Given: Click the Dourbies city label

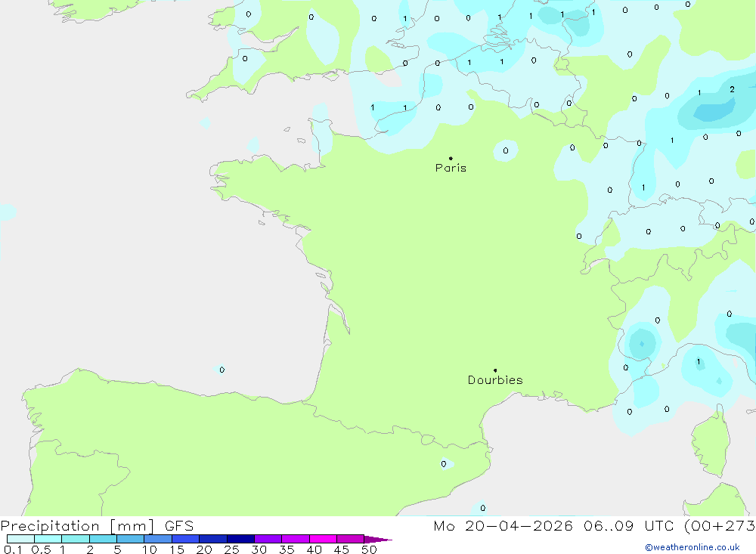Looking at the screenshot, I should pyautogui.click(x=495, y=380).
